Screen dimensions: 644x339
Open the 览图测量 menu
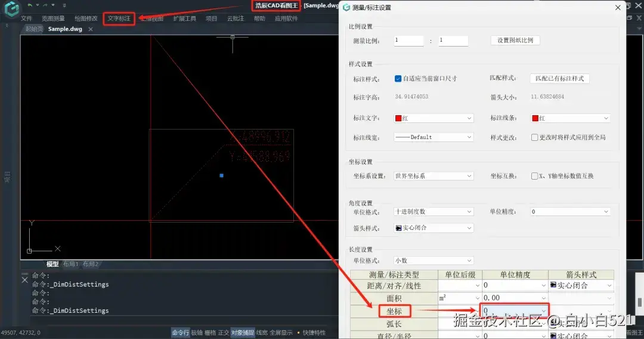pos(53,19)
